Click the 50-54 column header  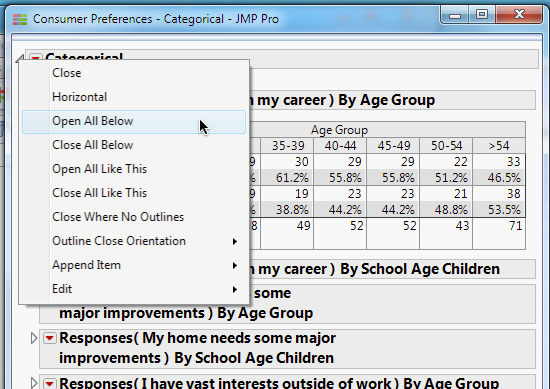click(x=446, y=146)
